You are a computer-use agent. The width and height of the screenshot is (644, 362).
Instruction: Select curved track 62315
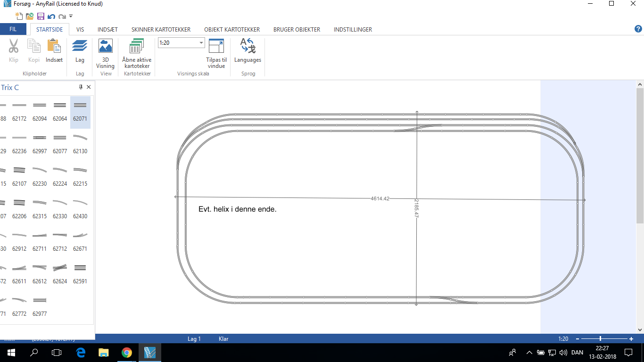[40, 210]
